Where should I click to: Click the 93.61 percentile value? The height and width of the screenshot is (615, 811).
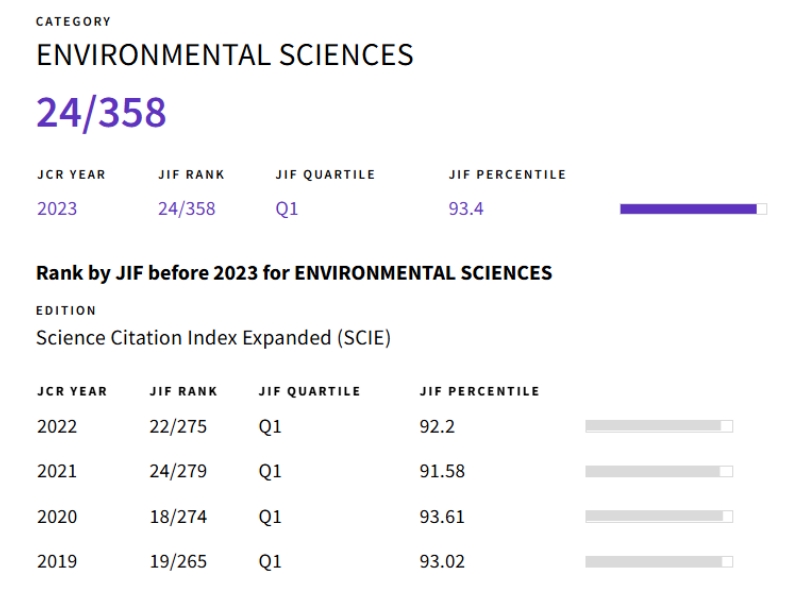[442, 517]
